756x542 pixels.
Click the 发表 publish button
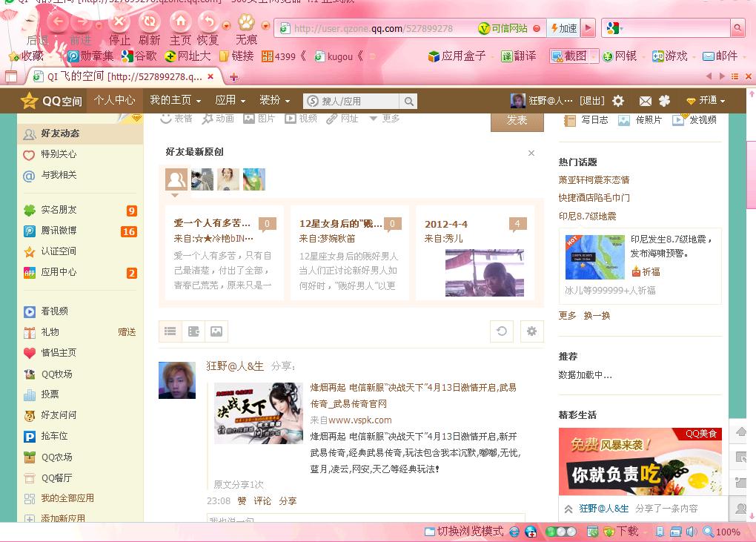click(x=517, y=121)
